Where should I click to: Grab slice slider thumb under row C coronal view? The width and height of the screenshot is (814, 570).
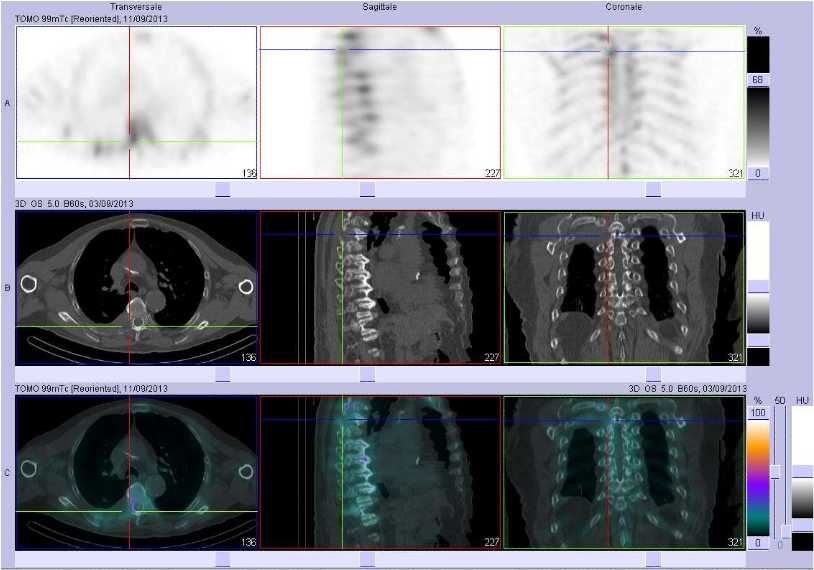tap(653, 559)
